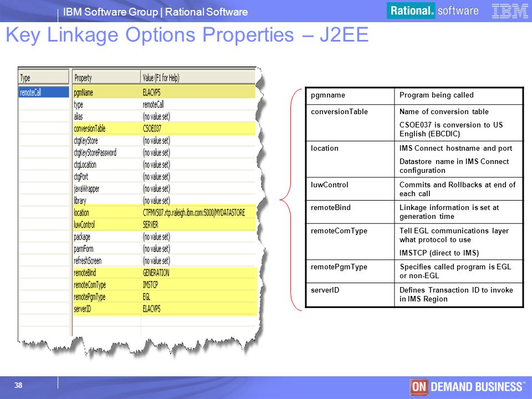The image size is (532, 399).
Task: Click the EGL value of remotePgmType
Action: [146, 297]
